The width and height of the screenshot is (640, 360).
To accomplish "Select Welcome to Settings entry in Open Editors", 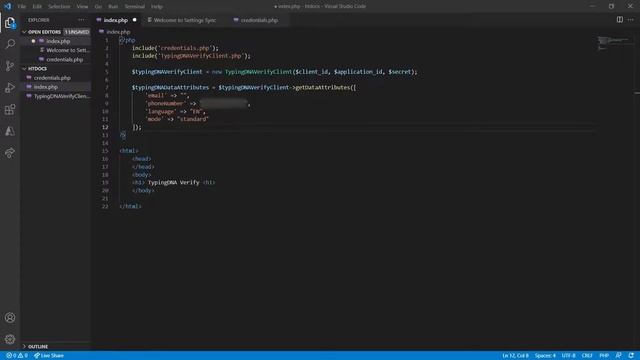I will coord(67,50).
